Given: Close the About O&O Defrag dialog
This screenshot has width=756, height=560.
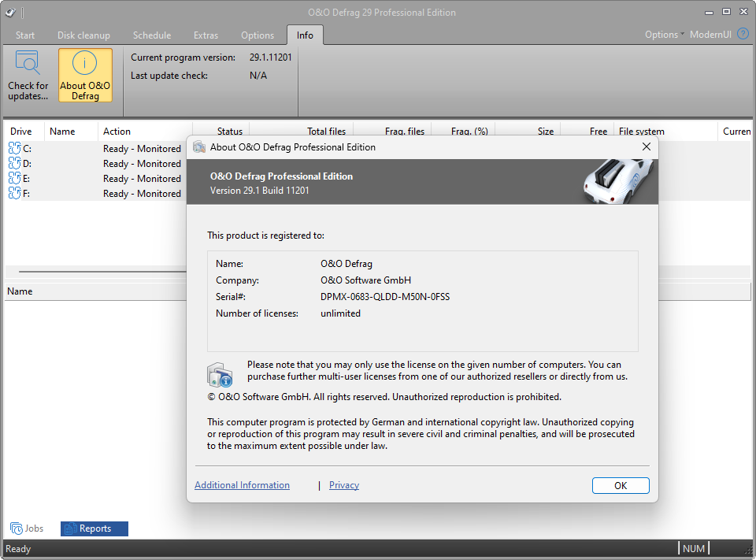Looking at the screenshot, I should (647, 146).
